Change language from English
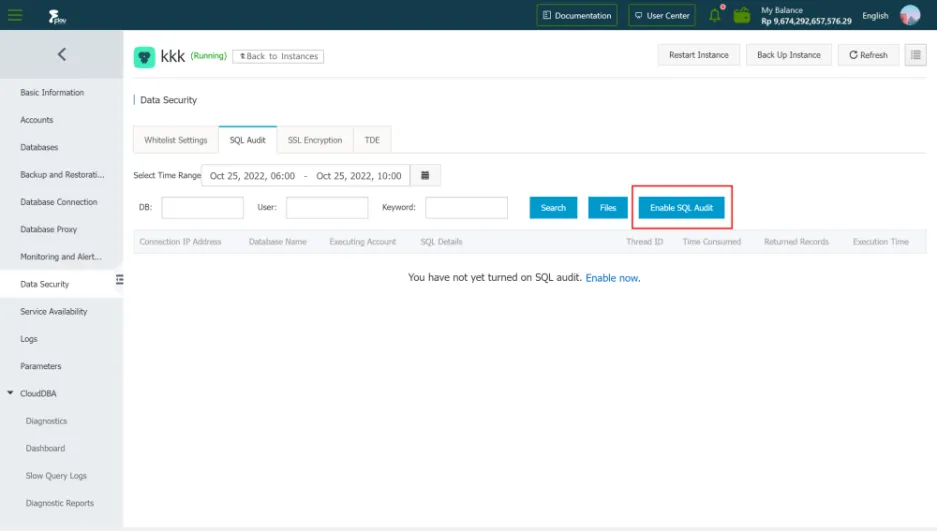Image resolution: width=937 pixels, height=531 pixels. pos(875,16)
